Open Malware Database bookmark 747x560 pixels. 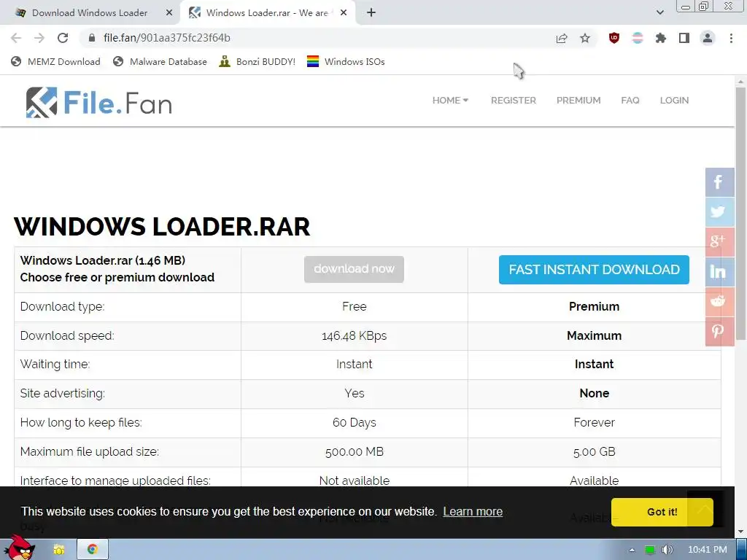coord(160,61)
